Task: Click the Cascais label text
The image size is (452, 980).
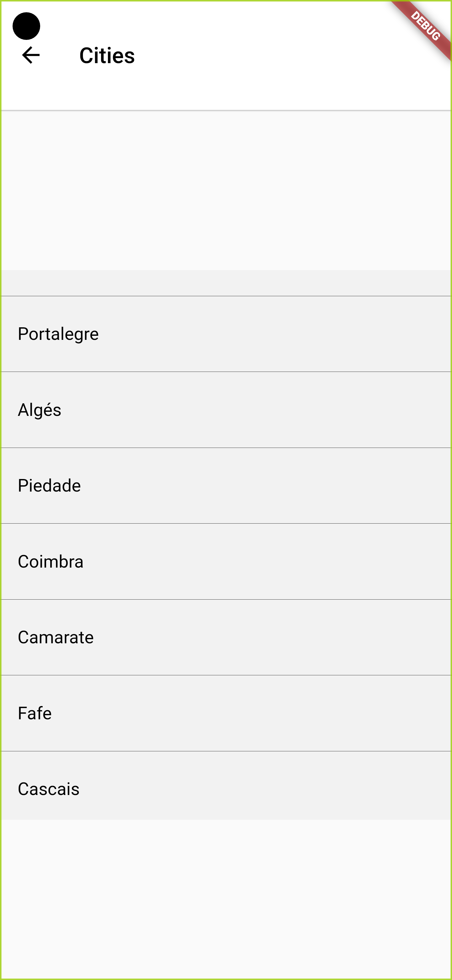Action: tap(49, 789)
